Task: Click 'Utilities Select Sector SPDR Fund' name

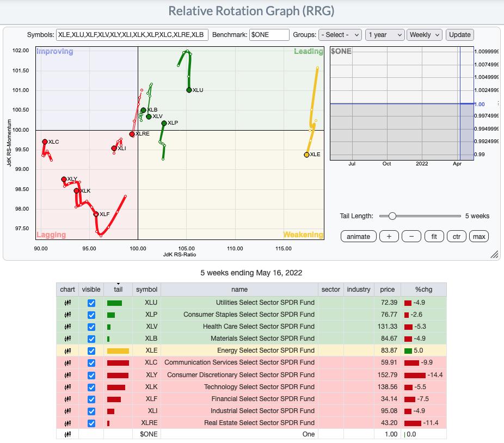Action: point(265,303)
